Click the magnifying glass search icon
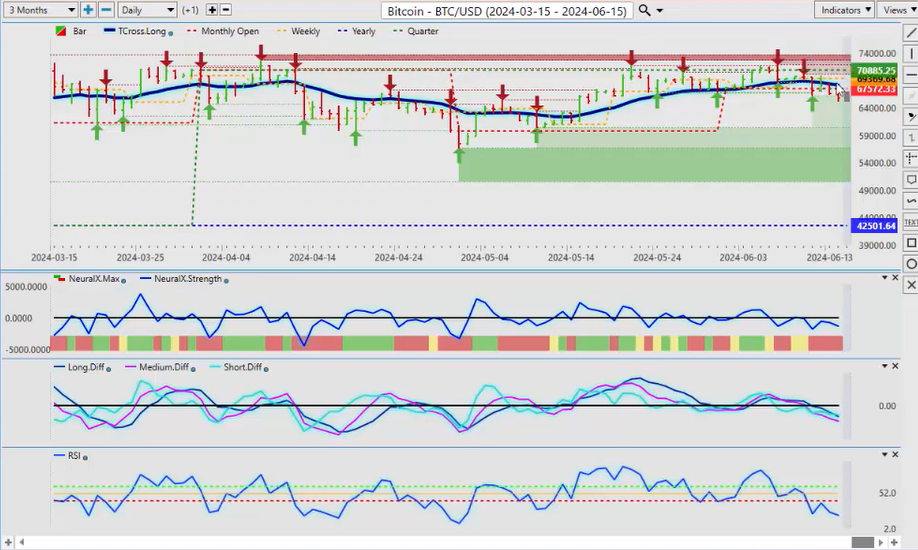Image resolution: width=918 pixels, height=550 pixels. point(645,10)
